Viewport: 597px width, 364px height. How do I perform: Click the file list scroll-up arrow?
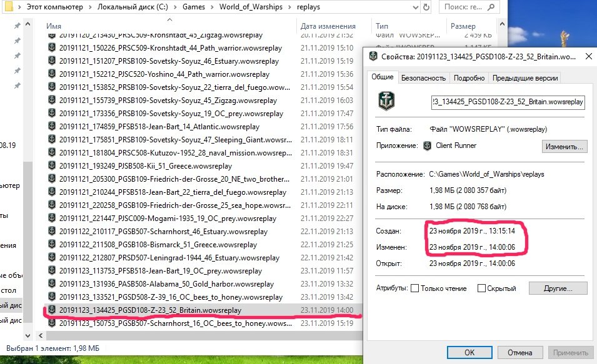(x=502, y=24)
